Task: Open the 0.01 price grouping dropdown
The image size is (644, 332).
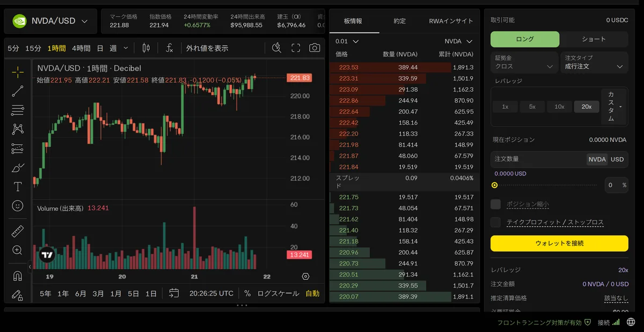Action: click(x=347, y=41)
